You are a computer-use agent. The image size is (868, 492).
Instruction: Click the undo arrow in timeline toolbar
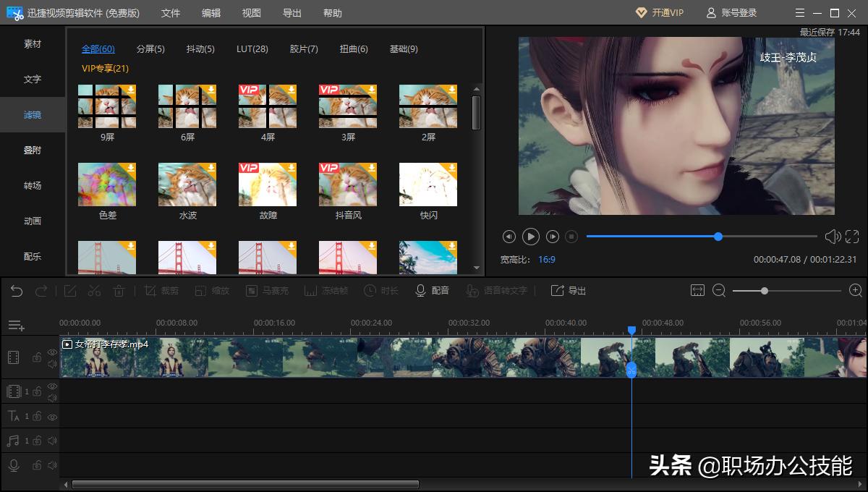click(x=17, y=291)
